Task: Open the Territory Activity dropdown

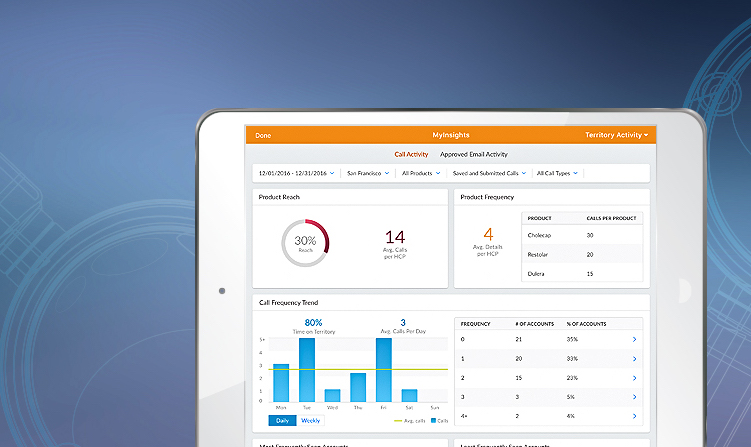Action: point(616,135)
